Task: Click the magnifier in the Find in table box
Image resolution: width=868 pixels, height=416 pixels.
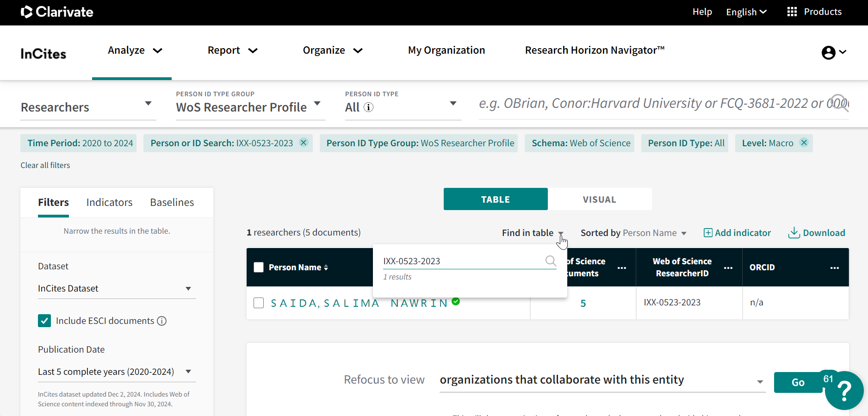Action: pyautogui.click(x=551, y=261)
